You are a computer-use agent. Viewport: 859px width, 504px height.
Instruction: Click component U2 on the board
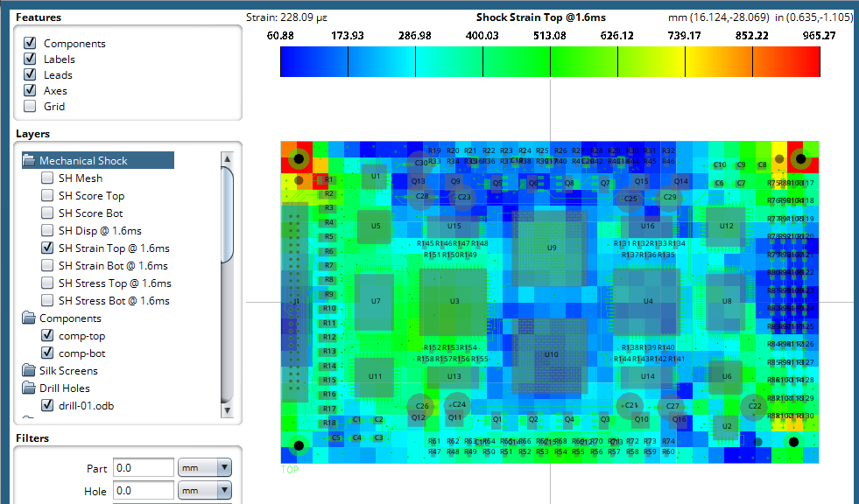727,426
